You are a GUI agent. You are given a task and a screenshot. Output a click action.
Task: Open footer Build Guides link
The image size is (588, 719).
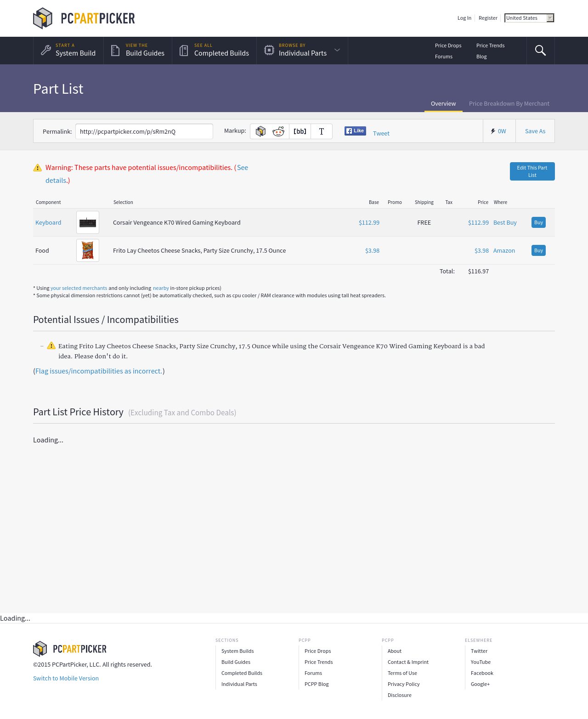pos(236,662)
